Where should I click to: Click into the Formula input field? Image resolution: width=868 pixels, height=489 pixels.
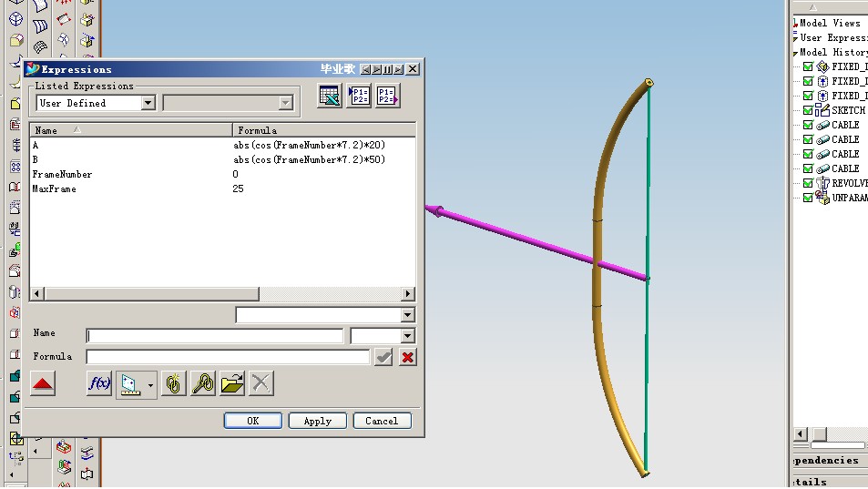pos(228,358)
